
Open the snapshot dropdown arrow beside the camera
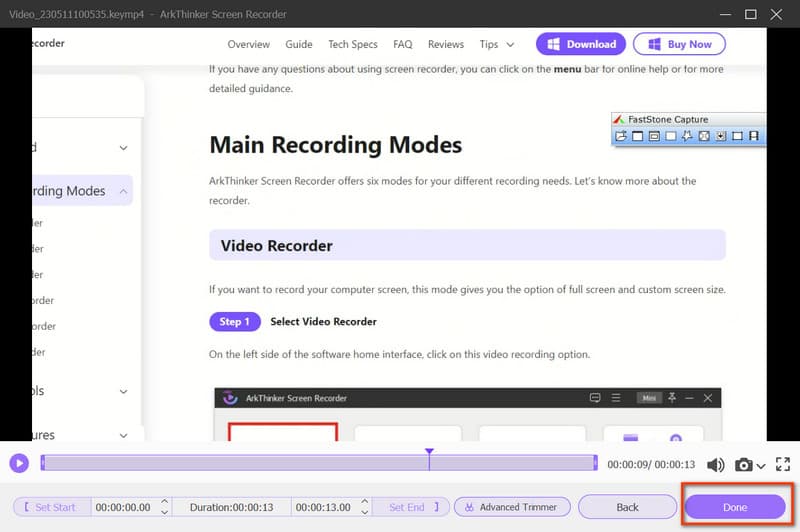point(761,466)
